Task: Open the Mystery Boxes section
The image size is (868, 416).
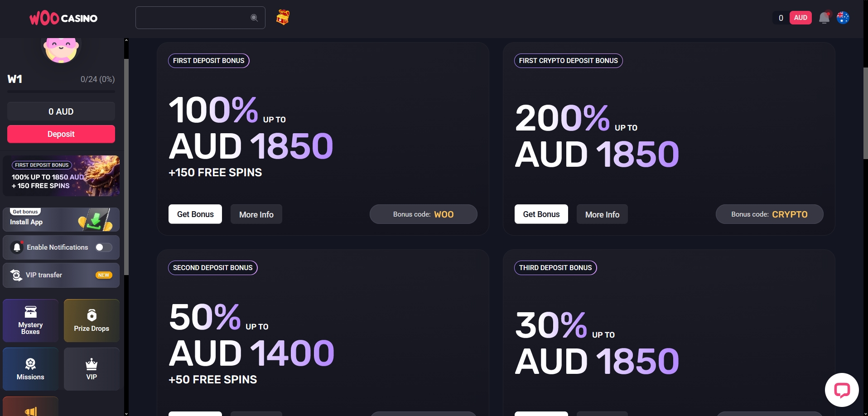Action: coord(30,320)
